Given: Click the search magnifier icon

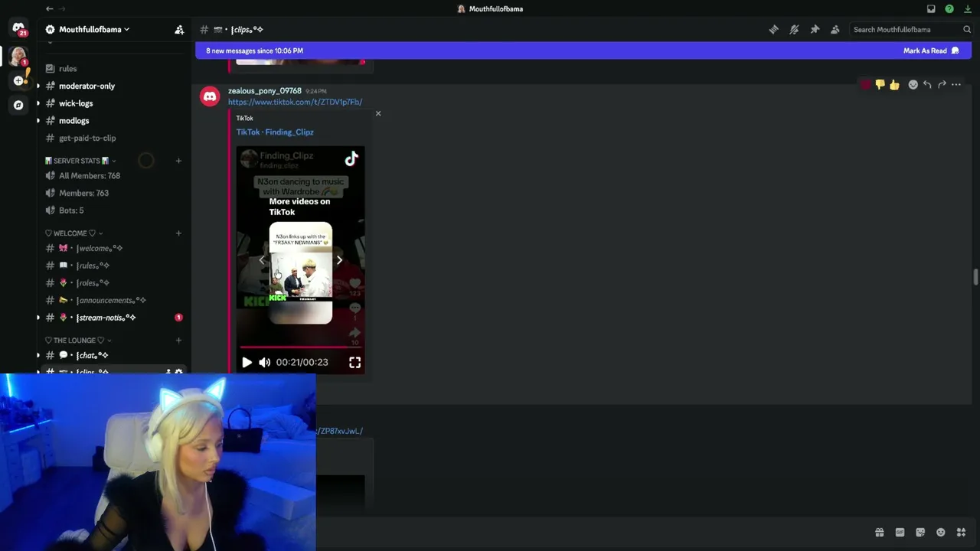Looking at the screenshot, I should [x=967, y=29].
